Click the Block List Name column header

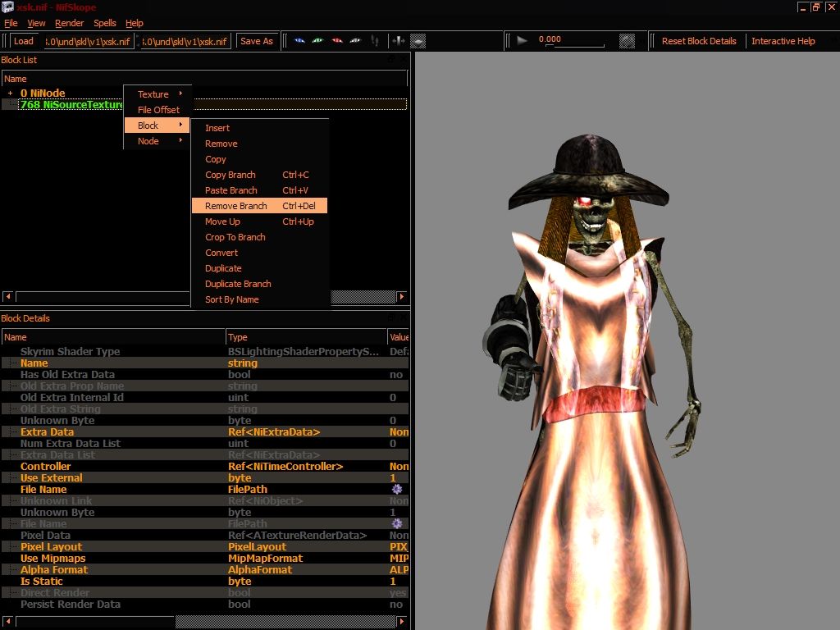(x=204, y=79)
